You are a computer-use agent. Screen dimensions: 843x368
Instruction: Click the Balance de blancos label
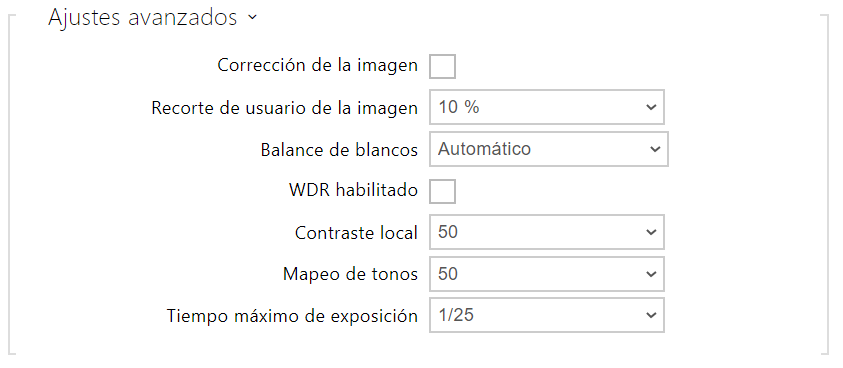[x=339, y=150]
